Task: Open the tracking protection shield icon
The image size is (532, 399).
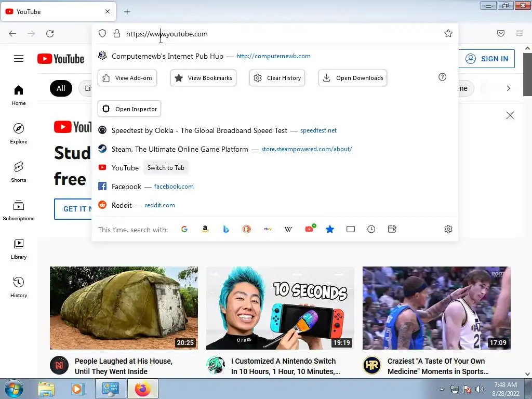Action: point(102,33)
